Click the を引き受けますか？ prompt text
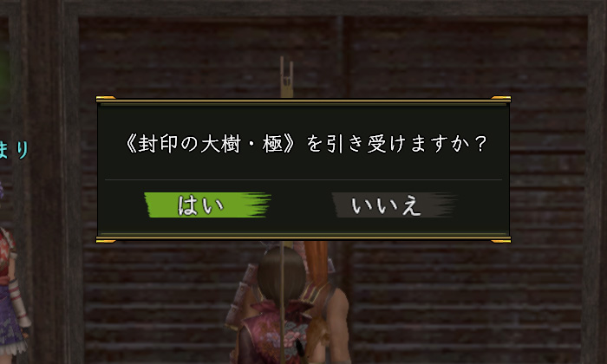Image resolution: width=607 pixels, height=364 pixels. point(396,144)
